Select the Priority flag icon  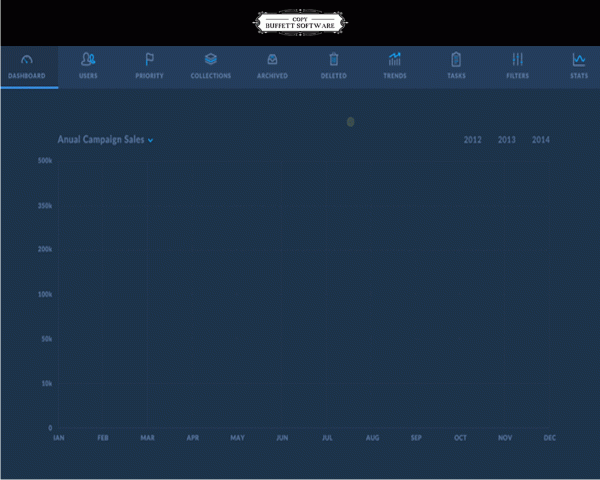point(149,59)
